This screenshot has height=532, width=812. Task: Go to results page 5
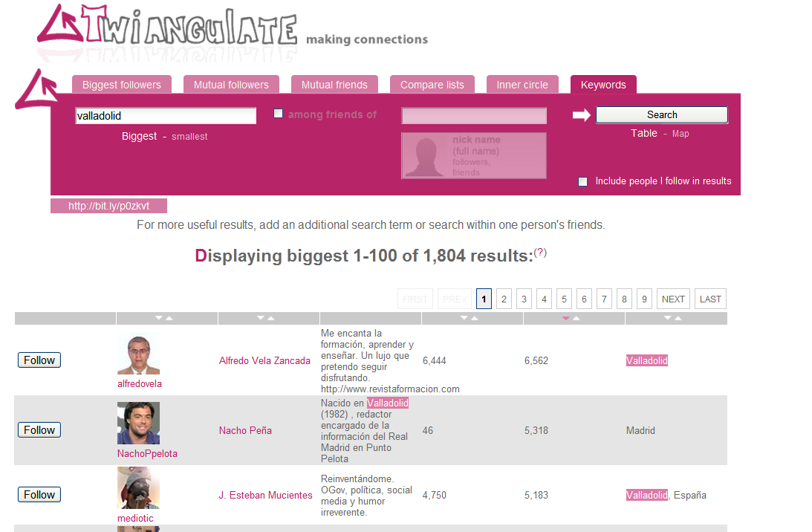(565, 299)
